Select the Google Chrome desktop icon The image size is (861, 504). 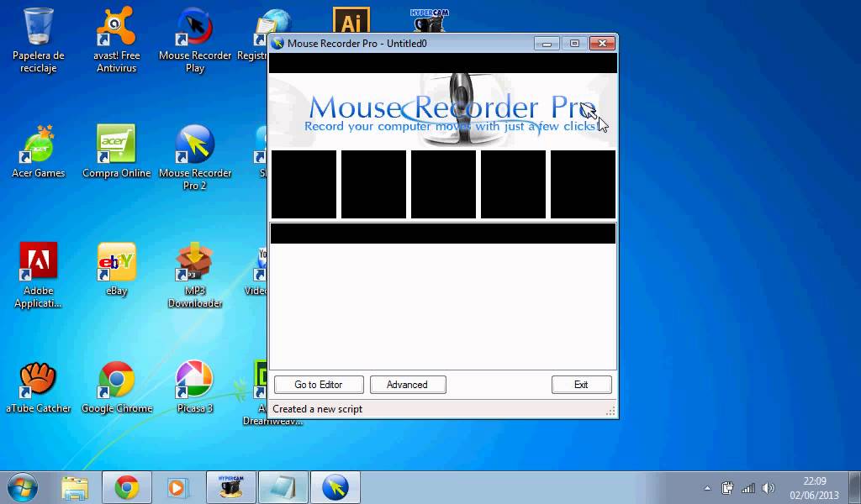[116, 387]
